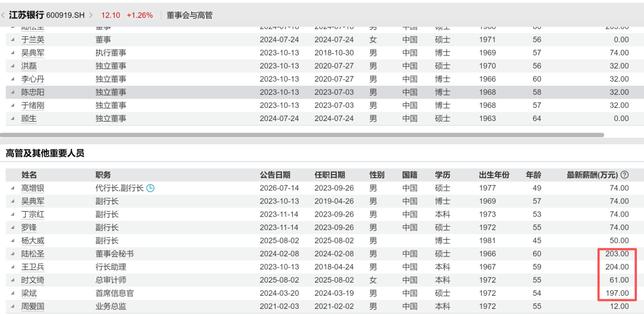Viewport: 644px width, 316px height.
Task: Expand the 李心丹 row triangle
Action: (x=13, y=79)
